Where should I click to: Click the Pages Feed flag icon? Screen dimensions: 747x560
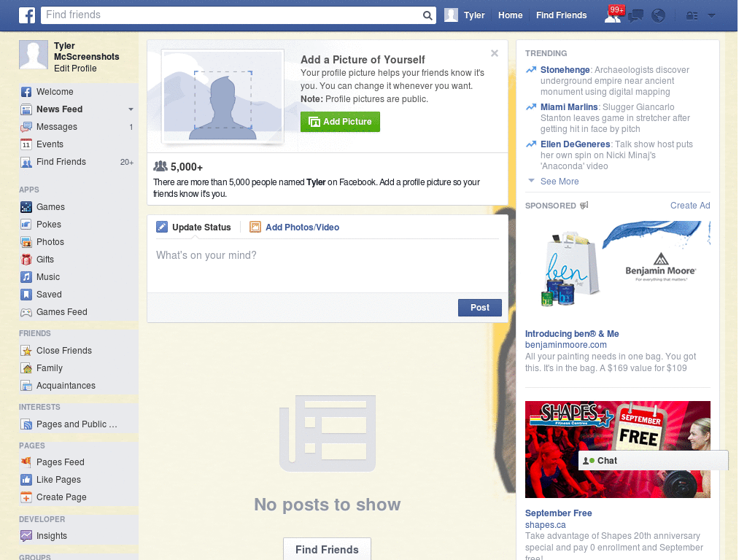click(26, 462)
